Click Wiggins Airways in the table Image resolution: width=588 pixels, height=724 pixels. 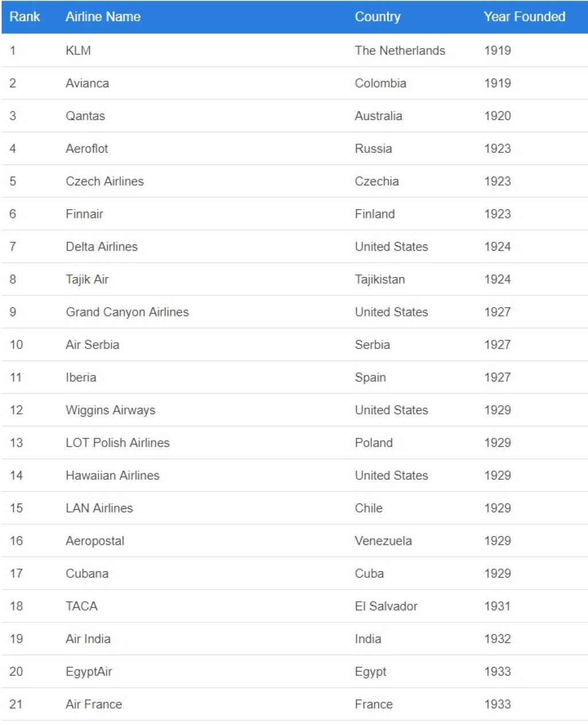point(110,410)
